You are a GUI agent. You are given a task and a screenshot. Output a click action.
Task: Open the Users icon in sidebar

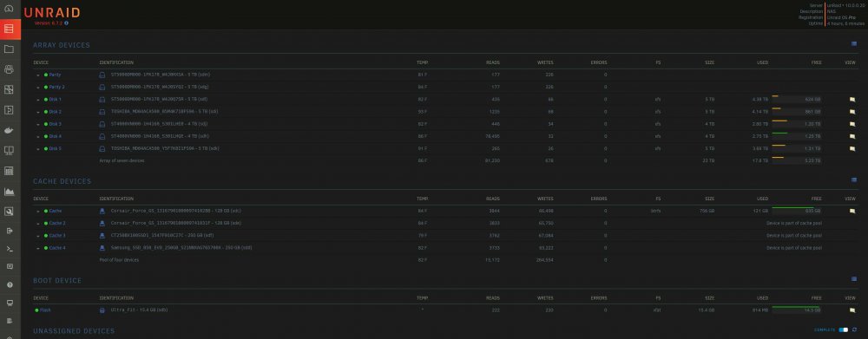9,69
